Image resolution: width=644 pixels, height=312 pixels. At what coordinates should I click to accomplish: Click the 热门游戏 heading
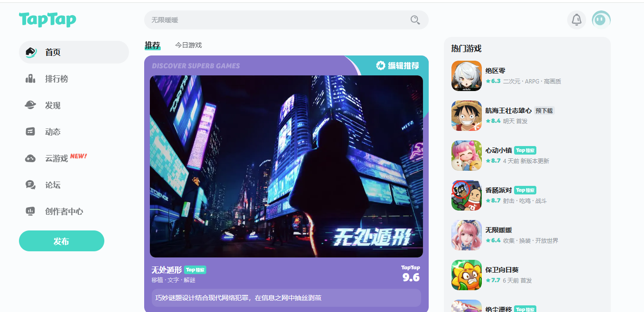click(x=466, y=48)
